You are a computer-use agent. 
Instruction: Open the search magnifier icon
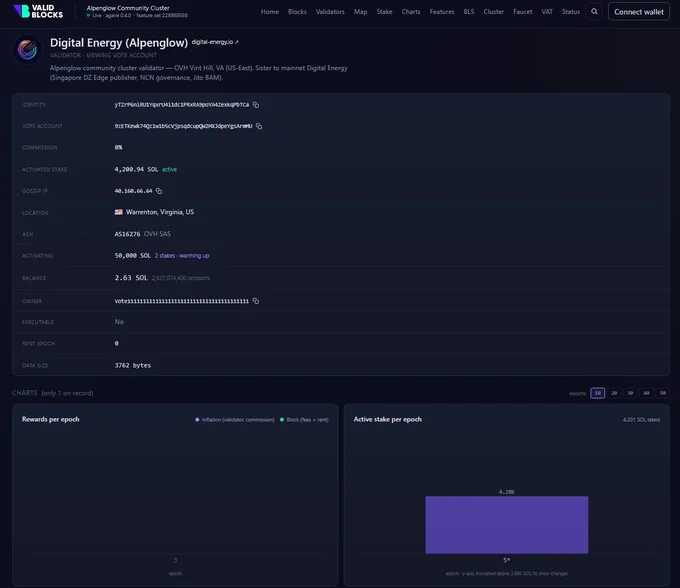point(594,12)
